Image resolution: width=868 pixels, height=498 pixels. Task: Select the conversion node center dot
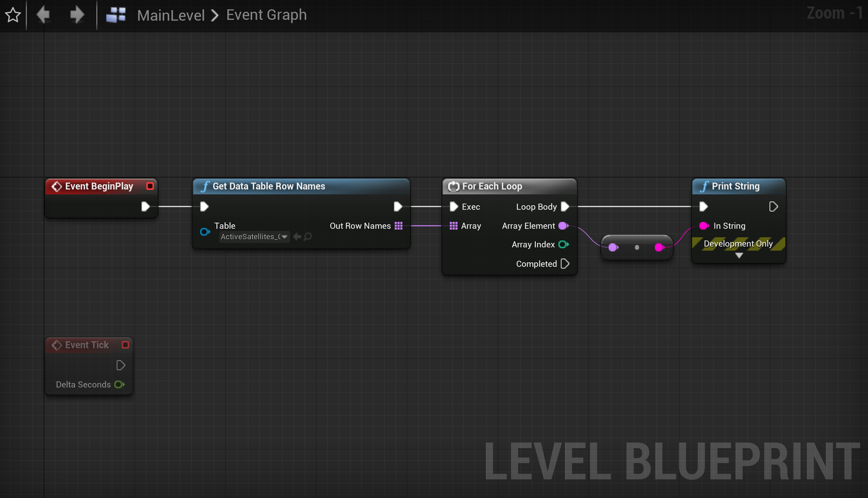click(637, 247)
